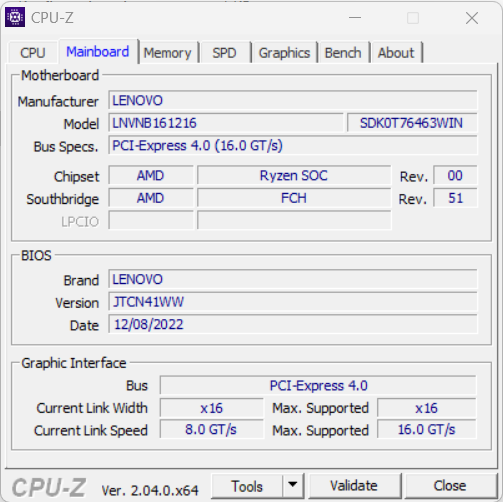Click the BIOS Date 12/08/2022 field
Viewport: 503px width, 502px height.
pos(293,324)
